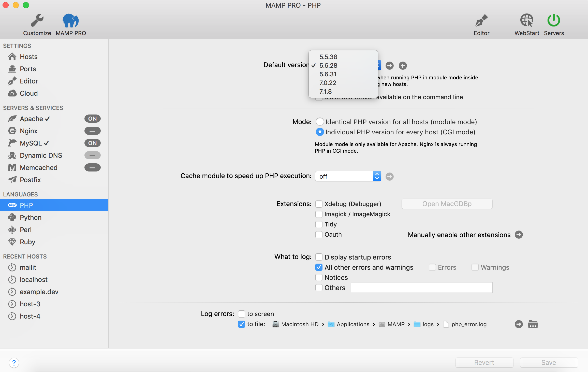The height and width of the screenshot is (372, 588).
Task: Click arrow beside Manually enable other extensions
Action: coord(519,235)
